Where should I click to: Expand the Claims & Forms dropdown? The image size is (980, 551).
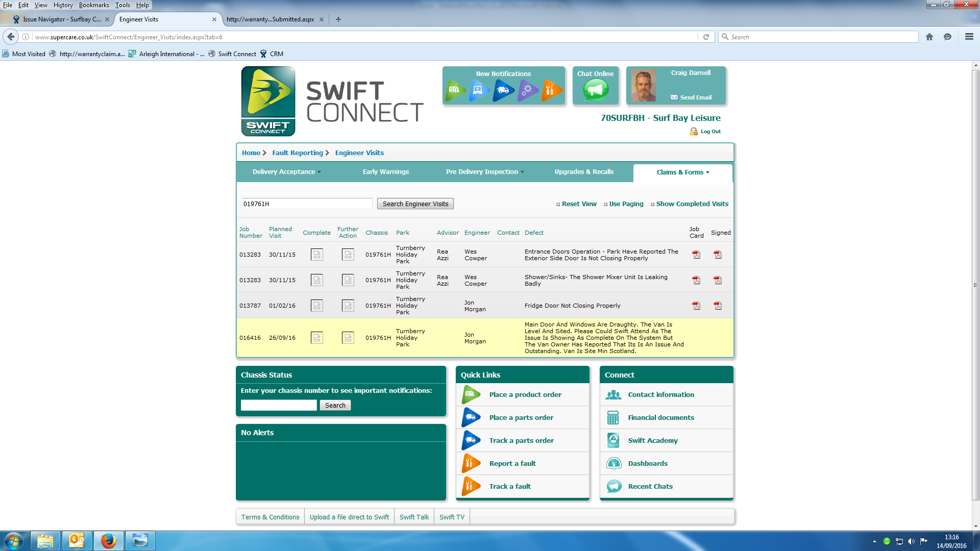[682, 172]
